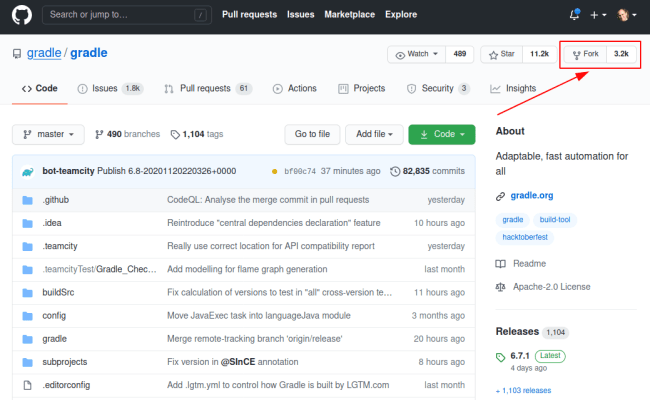Click the hacktoberfest topic tag
The width and height of the screenshot is (650, 400).
pyautogui.click(x=525, y=237)
